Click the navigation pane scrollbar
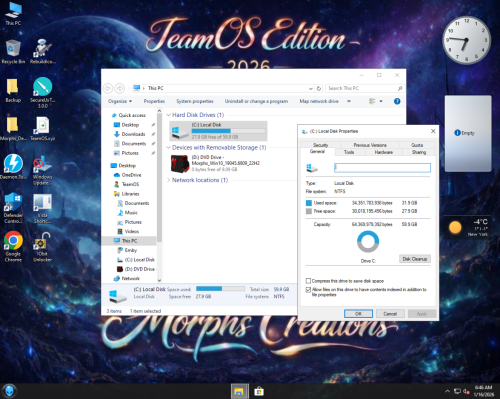 [159, 178]
